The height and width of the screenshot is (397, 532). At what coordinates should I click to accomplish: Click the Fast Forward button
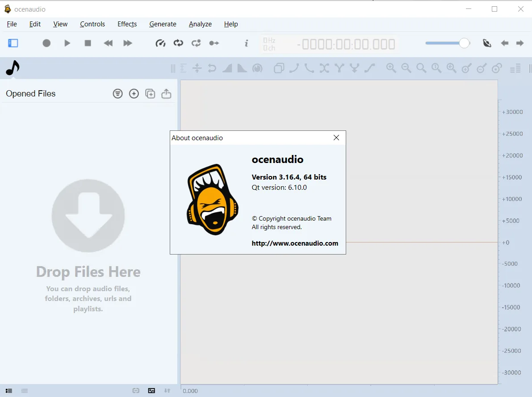tap(128, 43)
